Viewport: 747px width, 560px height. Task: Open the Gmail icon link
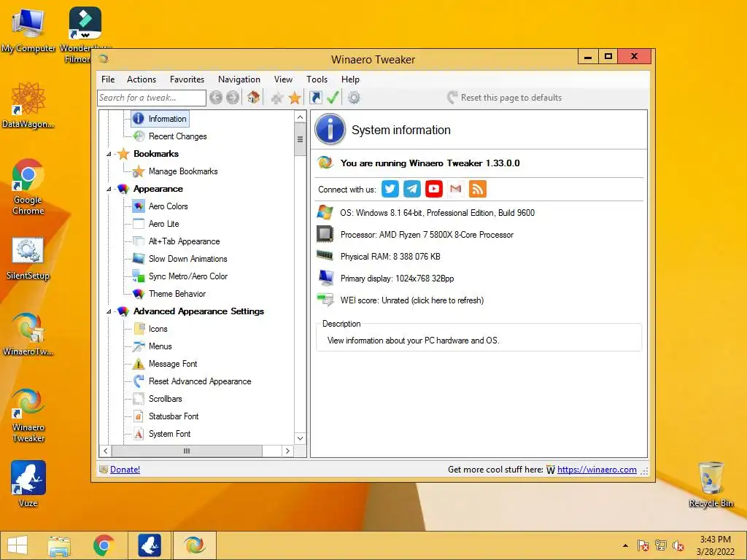[x=456, y=189]
